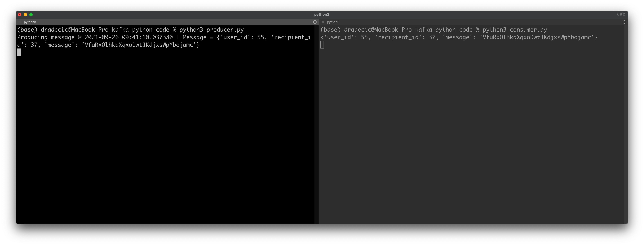The width and height of the screenshot is (644, 245).
Task: Click the red close traffic light
Action: 20,15
